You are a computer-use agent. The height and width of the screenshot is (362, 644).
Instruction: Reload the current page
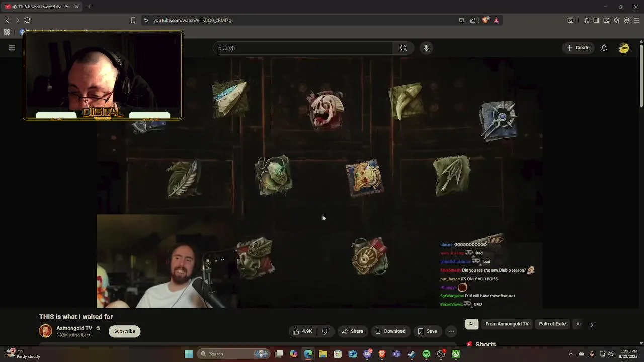(28, 20)
